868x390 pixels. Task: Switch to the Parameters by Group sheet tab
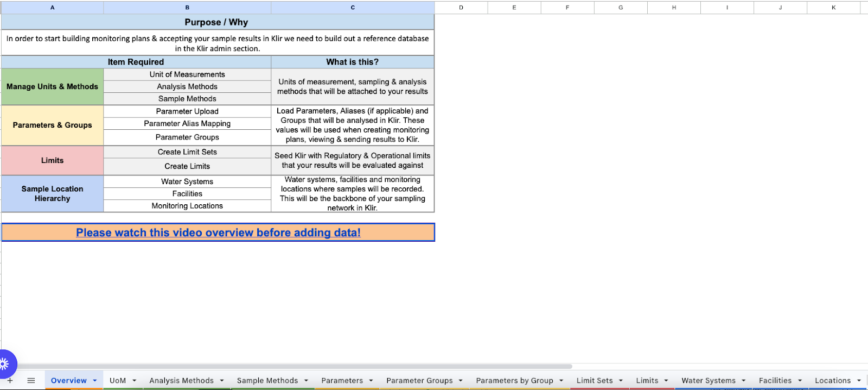[514, 381]
